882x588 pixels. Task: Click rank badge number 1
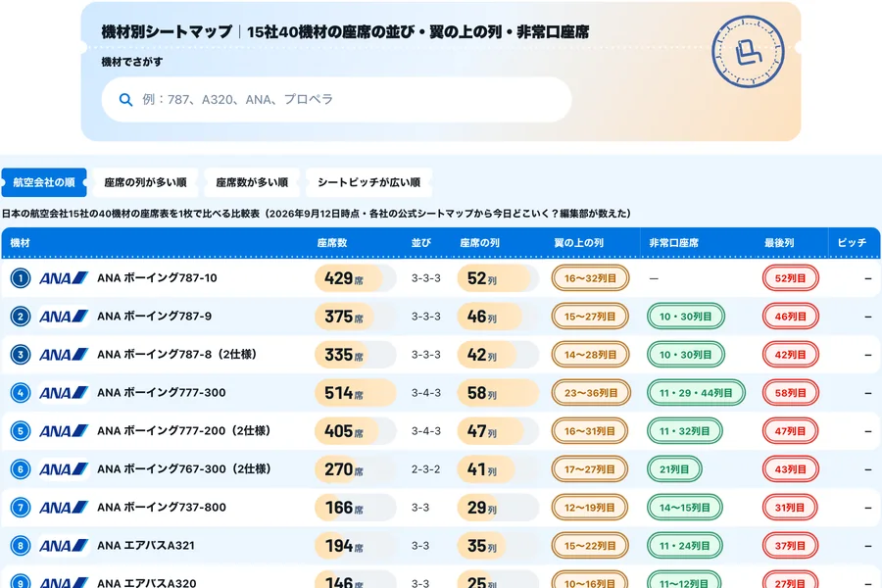click(x=21, y=278)
